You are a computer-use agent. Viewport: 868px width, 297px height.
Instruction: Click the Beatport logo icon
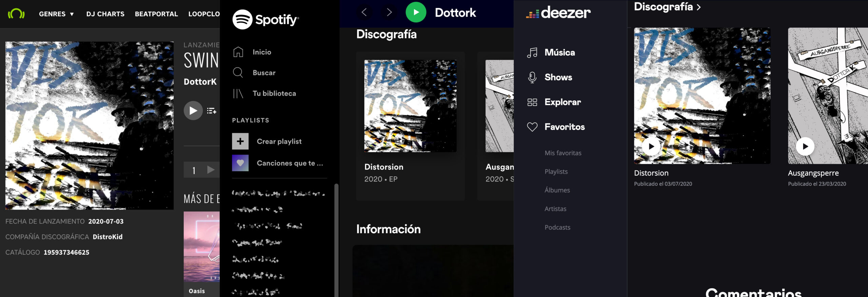(16, 14)
